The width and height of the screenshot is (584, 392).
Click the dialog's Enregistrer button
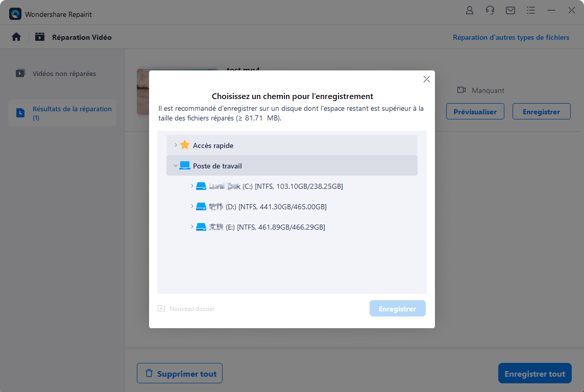(x=397, y=309)
